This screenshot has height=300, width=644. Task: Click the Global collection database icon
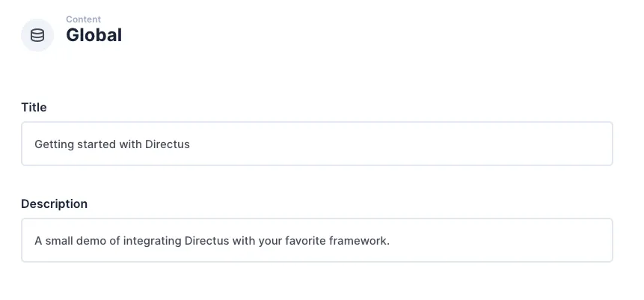37,35
